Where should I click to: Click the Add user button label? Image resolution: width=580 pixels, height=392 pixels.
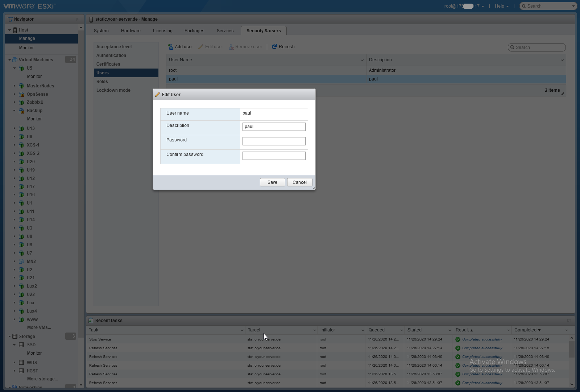pyautogui.click(x=184, y=47)
